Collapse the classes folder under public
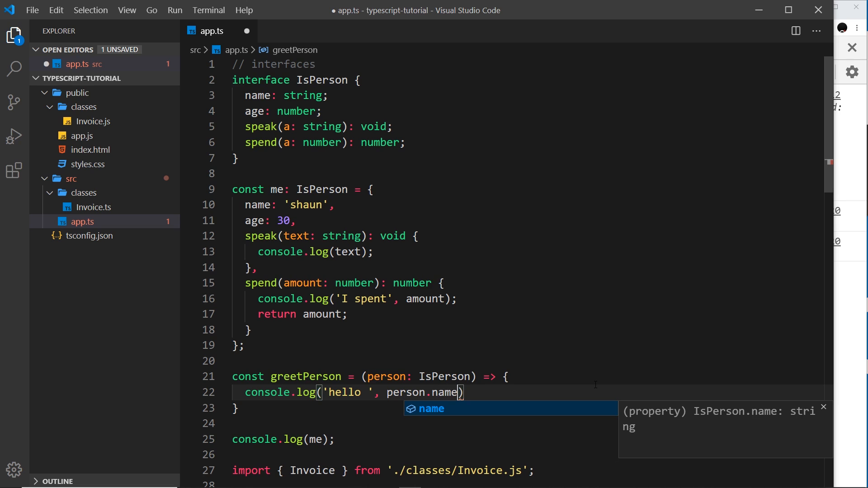This screenshot has width=868, height=488. (50, 107)
